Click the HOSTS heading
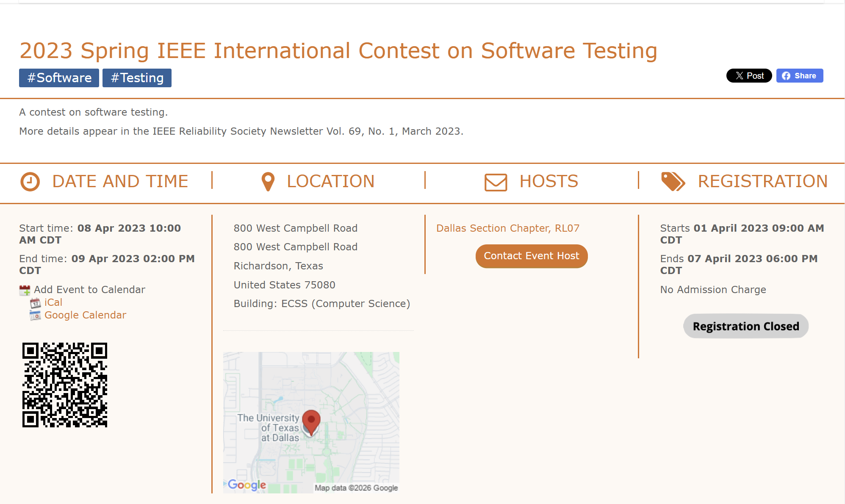Viewport: 845px width, 504px height. [549, 182]
